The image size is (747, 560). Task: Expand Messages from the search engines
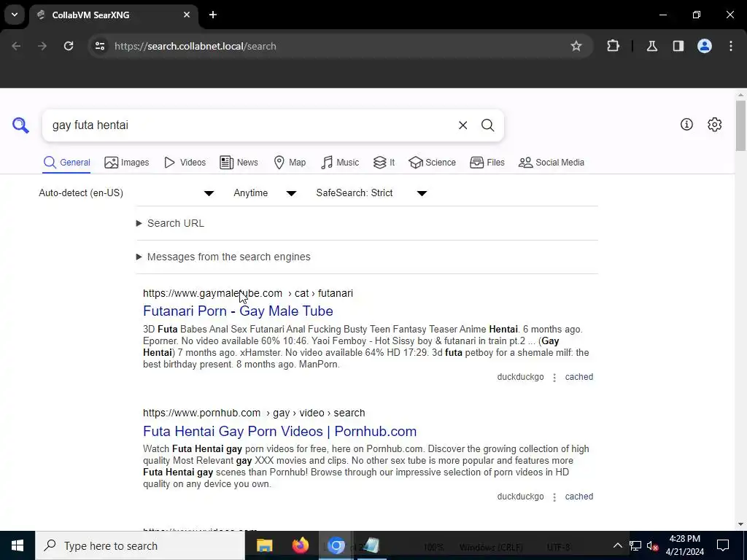tap(223, 257)
